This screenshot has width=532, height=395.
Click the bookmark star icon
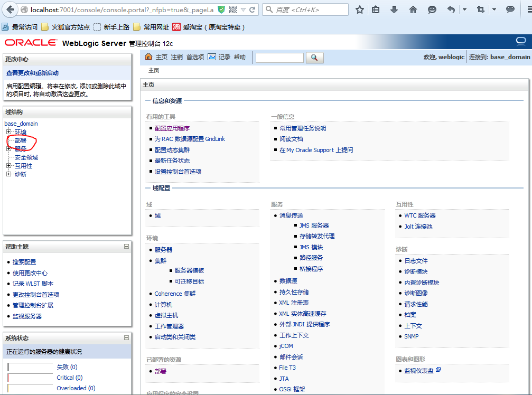point(360,10)
